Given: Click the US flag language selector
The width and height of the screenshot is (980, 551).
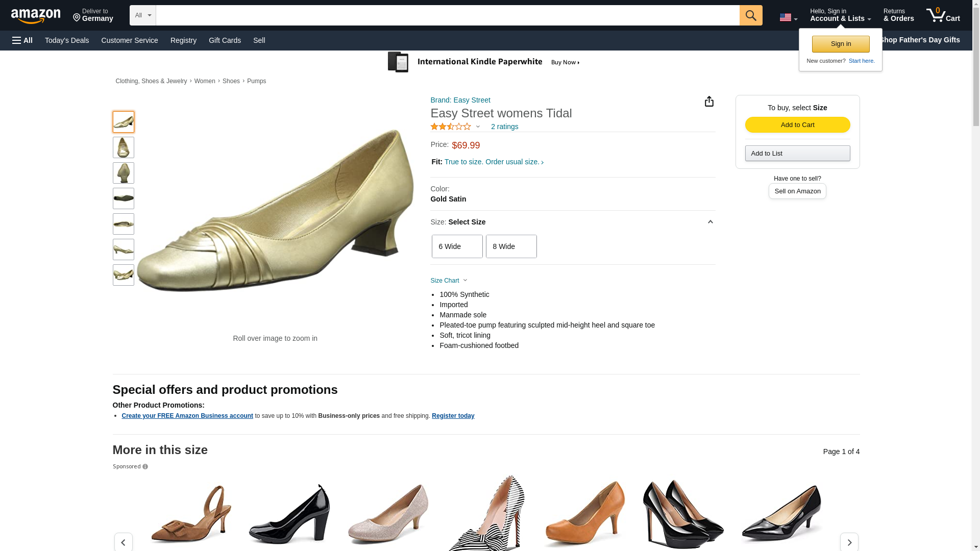Looking at the screenshot, I should coord(788,17).
